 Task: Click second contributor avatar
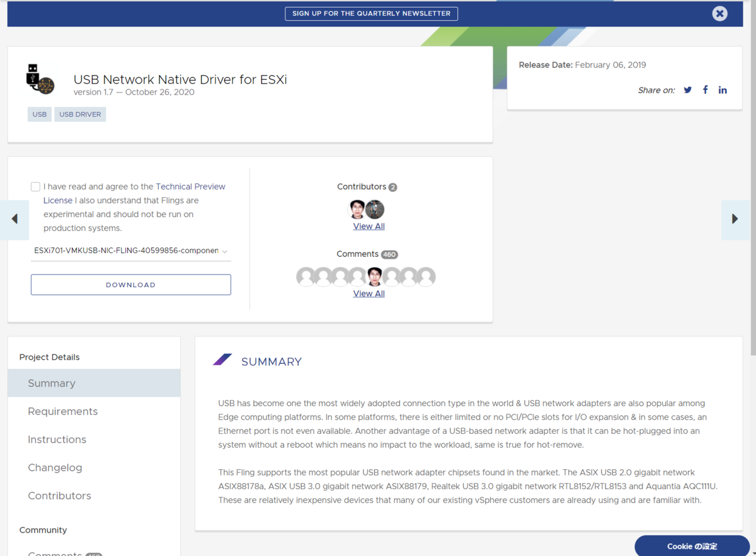coord(375,209)
